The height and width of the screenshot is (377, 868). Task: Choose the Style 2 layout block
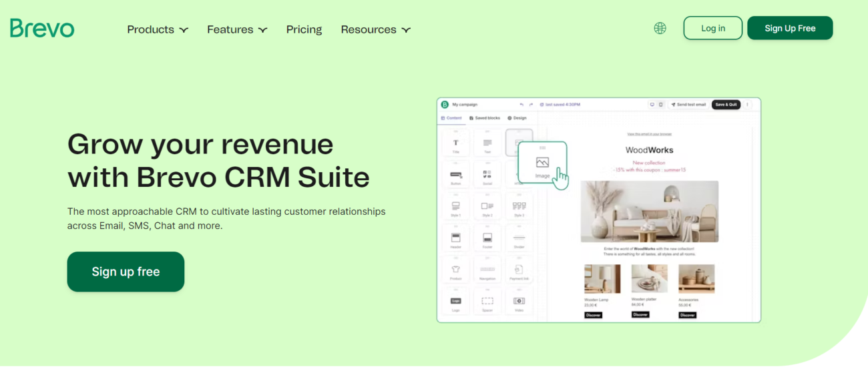(487, 207)
